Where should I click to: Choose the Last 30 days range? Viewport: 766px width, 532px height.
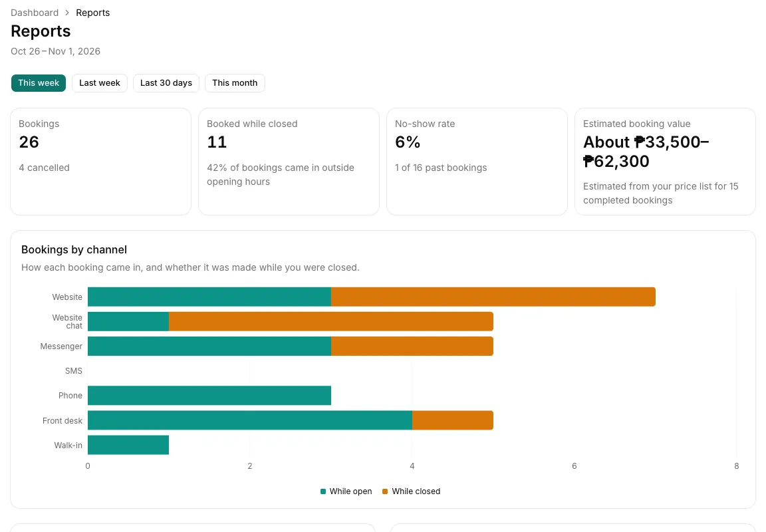[166, 83]
